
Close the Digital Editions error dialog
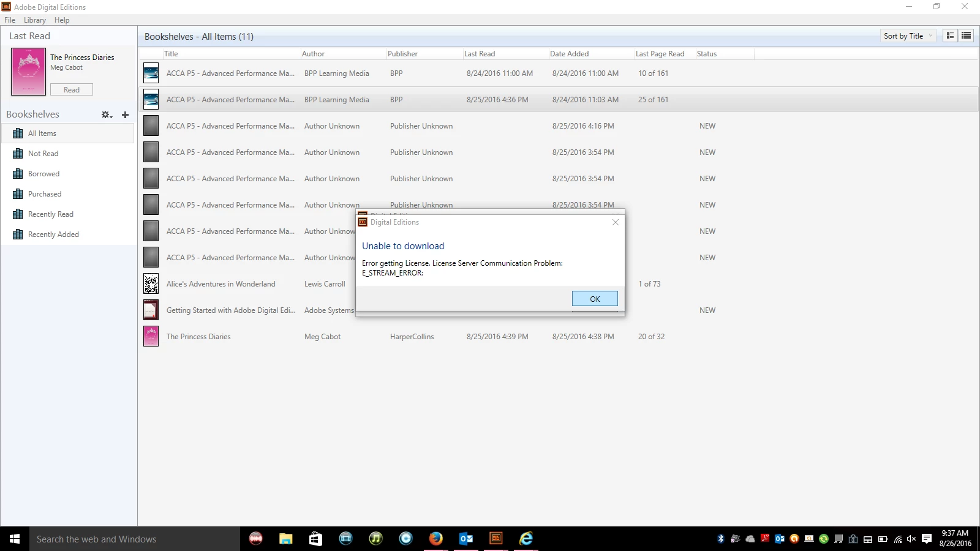pos(616,222)
